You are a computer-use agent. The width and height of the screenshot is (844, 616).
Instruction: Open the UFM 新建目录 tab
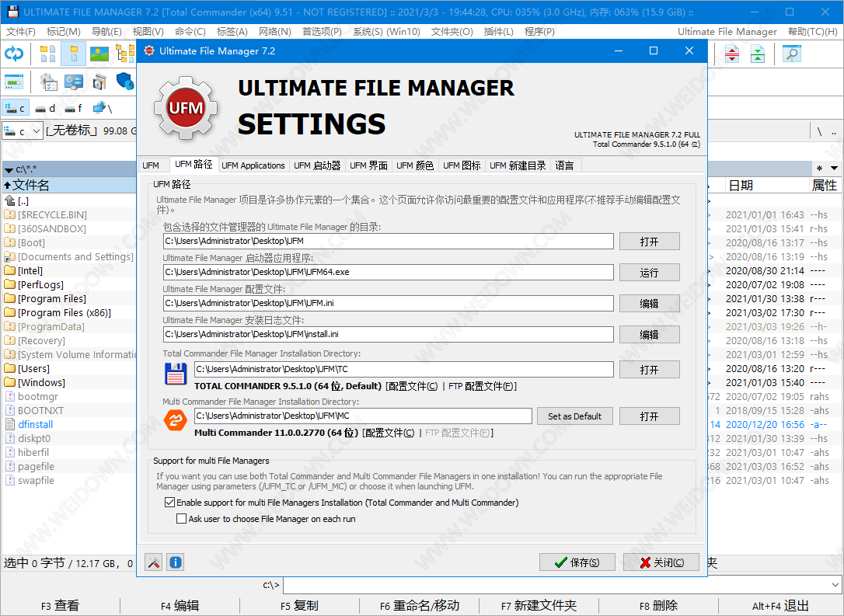tap(518, 165)
